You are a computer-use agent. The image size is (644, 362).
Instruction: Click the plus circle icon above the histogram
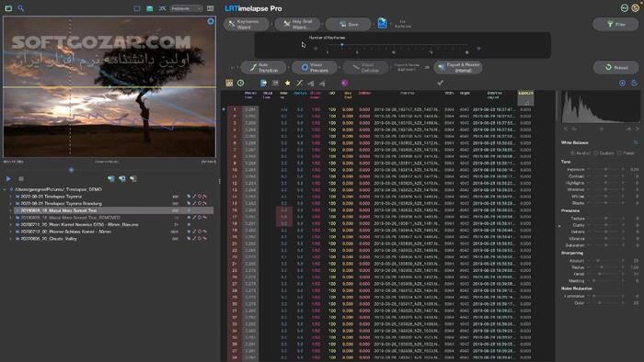622,84
